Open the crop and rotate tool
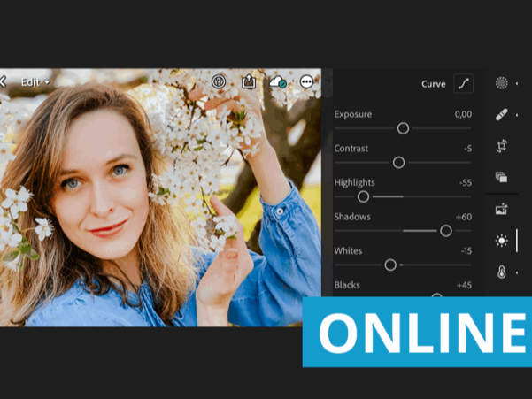This screenshot has width=532, height=399. (x=502, y=146)
